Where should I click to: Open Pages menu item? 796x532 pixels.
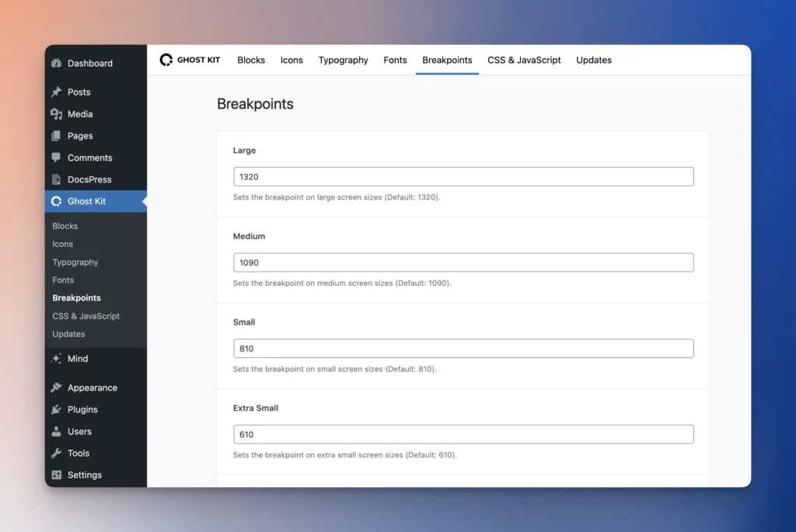80,136
